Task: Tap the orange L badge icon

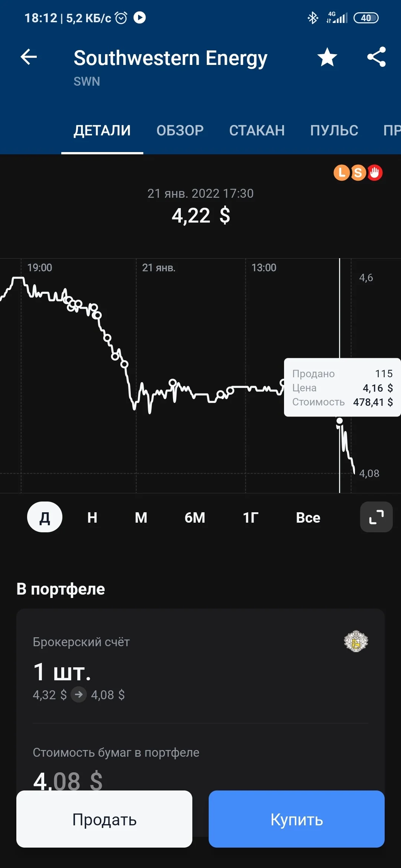Action: click(x=342, y=172)
